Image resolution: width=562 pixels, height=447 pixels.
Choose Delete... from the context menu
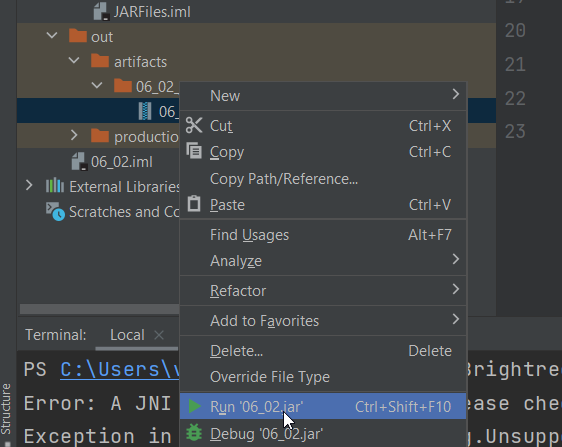(x=323, y=351)
